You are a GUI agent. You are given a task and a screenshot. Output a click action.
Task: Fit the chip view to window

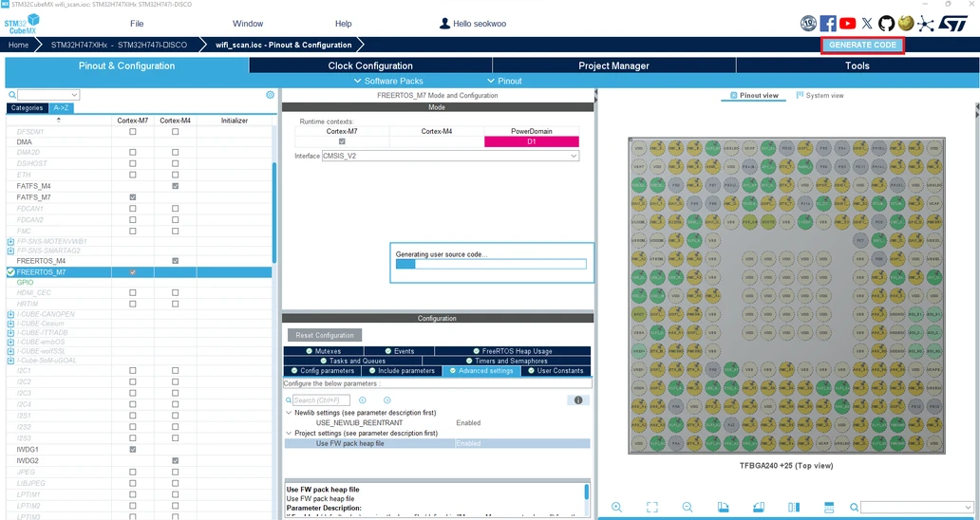(651, 508)
